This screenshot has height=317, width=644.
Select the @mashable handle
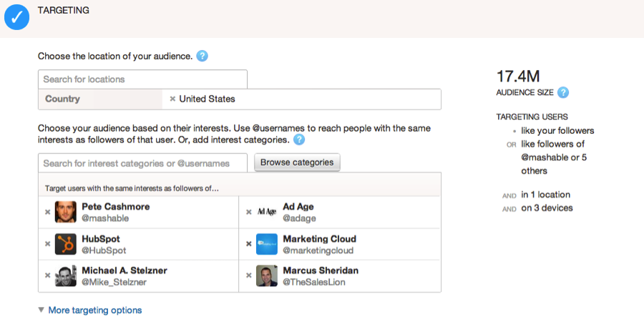click(x=105, y=218)
